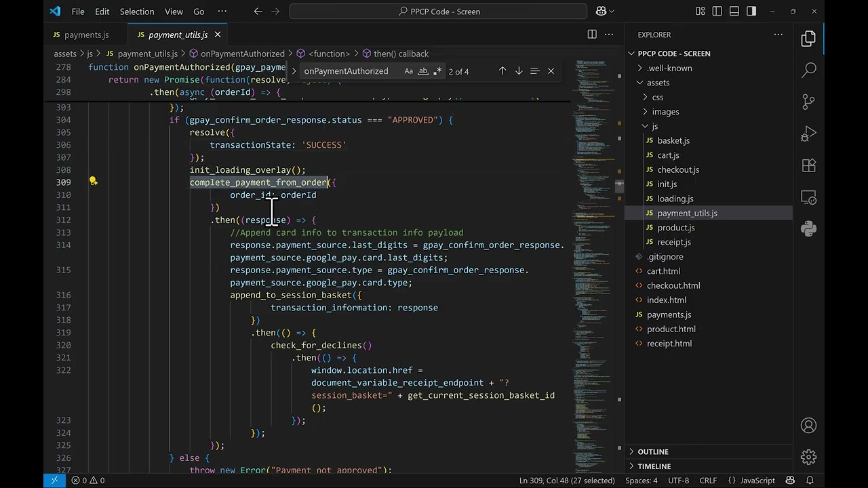Go back using the title bar arrow
The image size is (868, 488).
(258, 12)
